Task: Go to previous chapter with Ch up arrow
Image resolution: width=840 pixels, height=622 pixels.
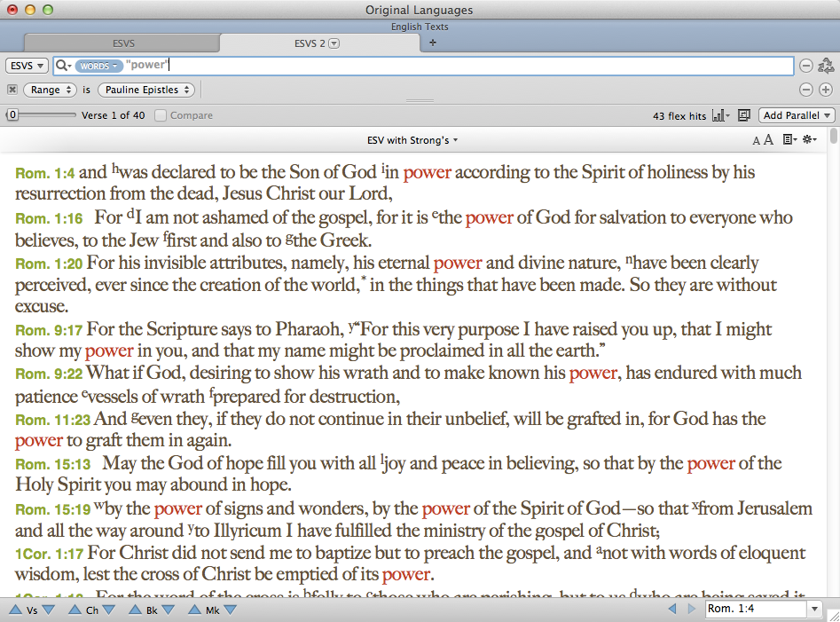Action: click(75, 610)
